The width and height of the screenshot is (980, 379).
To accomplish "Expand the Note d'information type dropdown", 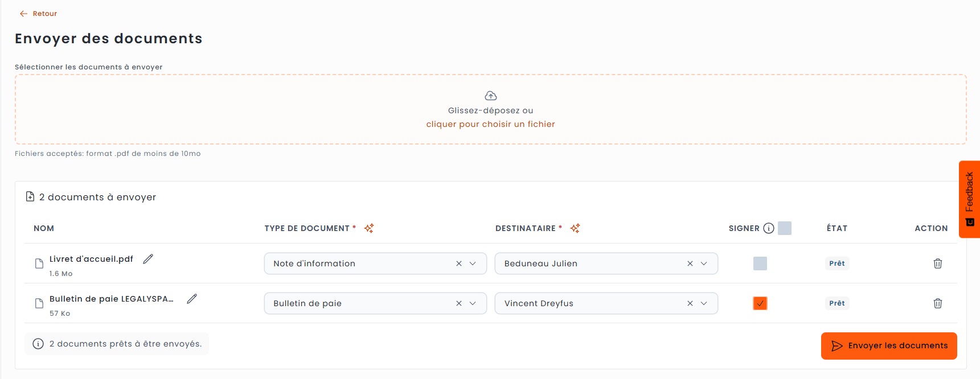I will [473, 263].
